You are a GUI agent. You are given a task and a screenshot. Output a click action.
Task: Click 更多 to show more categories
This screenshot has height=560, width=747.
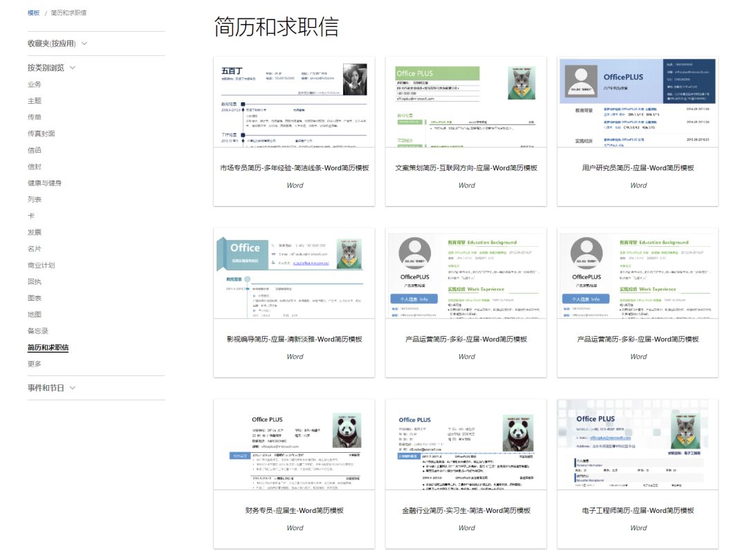click(x=35, y=364)
